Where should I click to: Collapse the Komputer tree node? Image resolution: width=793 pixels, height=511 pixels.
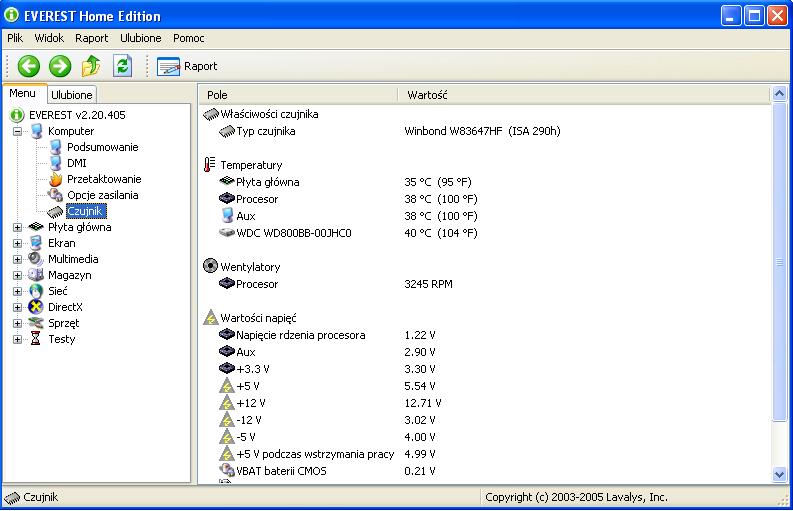pos(17,131)
